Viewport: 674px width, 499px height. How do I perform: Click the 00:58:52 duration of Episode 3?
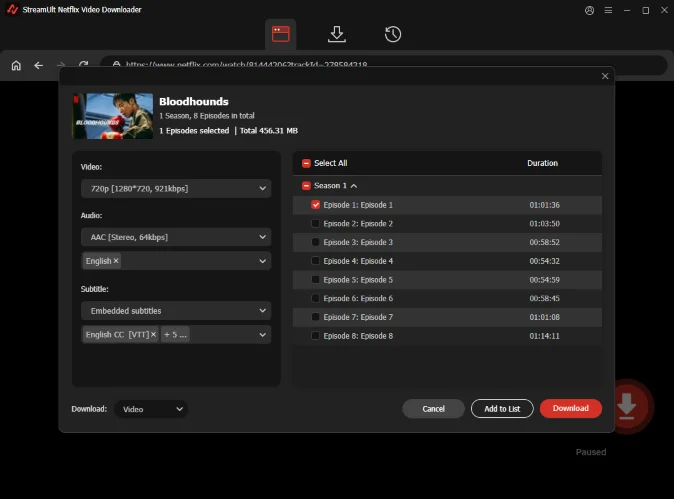(544, 242)
